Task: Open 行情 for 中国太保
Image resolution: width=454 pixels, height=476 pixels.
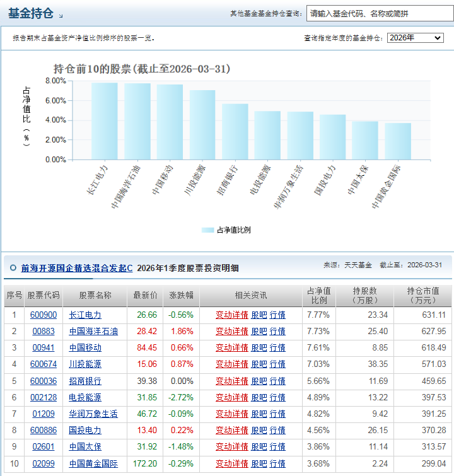Action: coord(277,446)
